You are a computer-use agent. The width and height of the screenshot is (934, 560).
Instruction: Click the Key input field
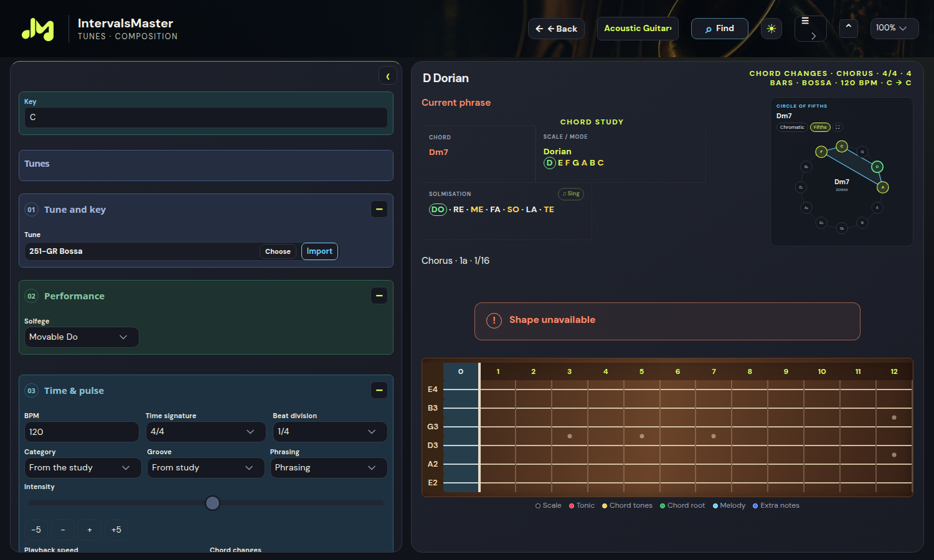(x=206, y=118)
